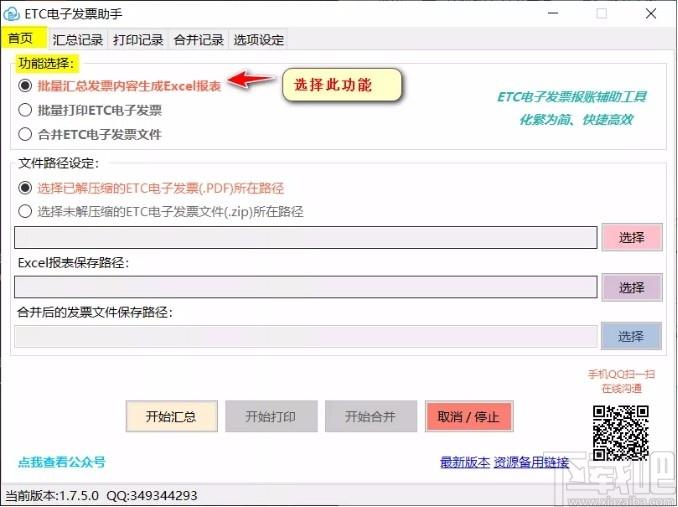Open the 最新版本 link
The height and width of the screenshot is (507, 678).
point(465,462)
